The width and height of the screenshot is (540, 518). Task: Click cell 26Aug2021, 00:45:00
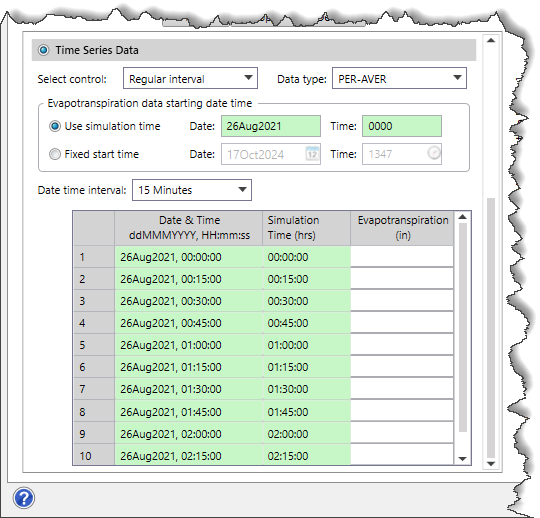coord(189,323)
